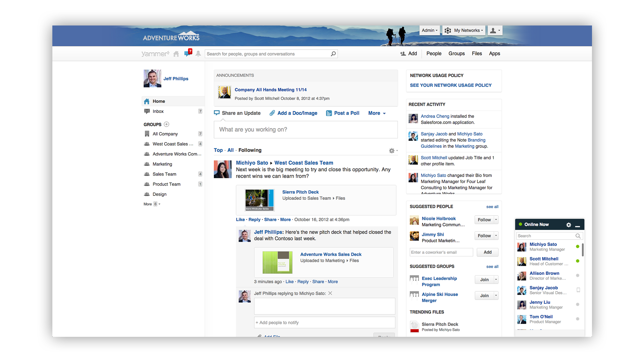The height and width of the screenshot is (362, 644).
Task: Open the More publisher options dropdown
Action: point(377,113)
